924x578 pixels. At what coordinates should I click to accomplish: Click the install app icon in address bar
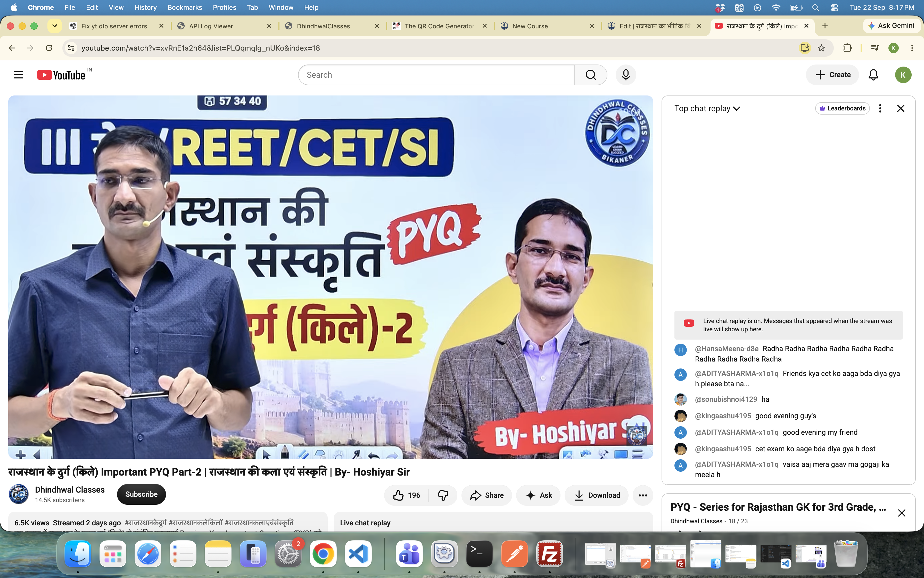tap(805, 48)
